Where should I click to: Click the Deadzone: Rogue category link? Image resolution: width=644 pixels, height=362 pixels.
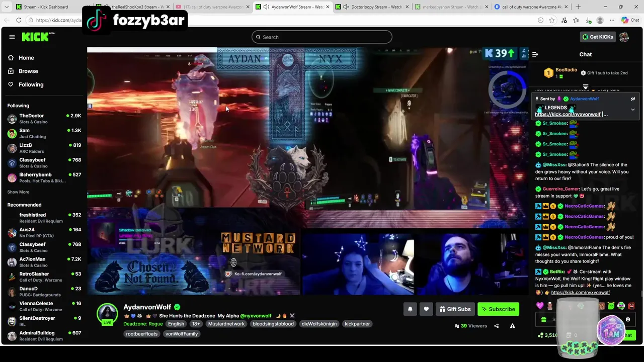click(x=143, y=324)
